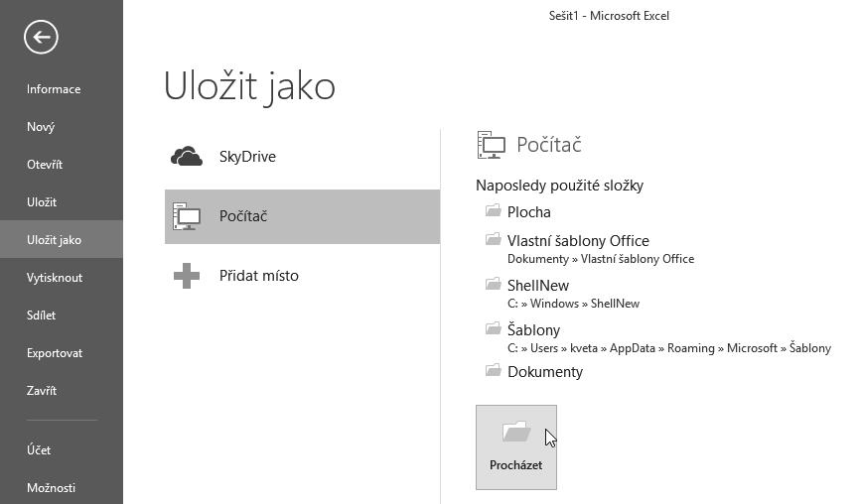Select Exportovat in the sidebar
The height and width of the screenshot is (504, 860).
pyautogui.click(x=55, y=353)
